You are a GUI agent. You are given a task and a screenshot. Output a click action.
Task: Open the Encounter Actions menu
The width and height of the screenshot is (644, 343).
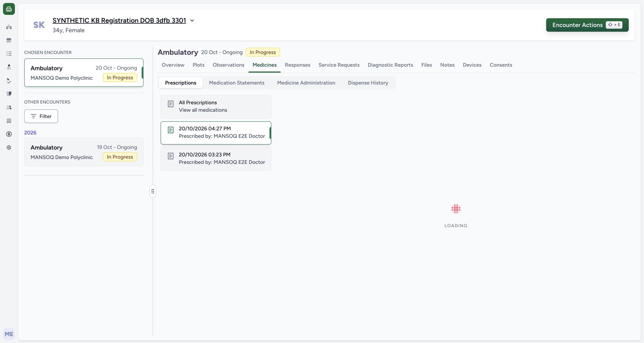click(x=587, y=25)
